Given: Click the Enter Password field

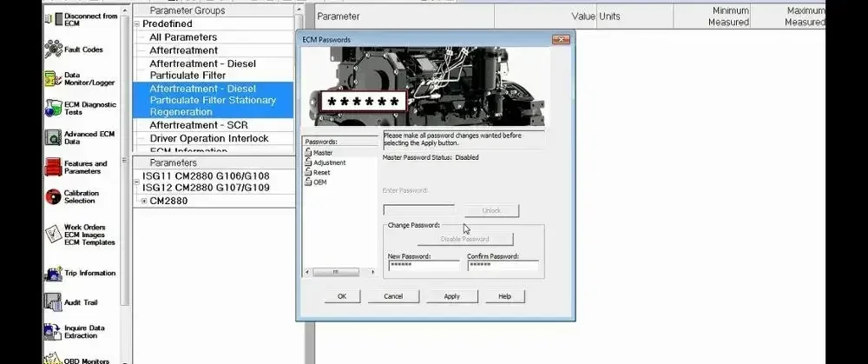Looking at the screenshot, I should point(419,210).
